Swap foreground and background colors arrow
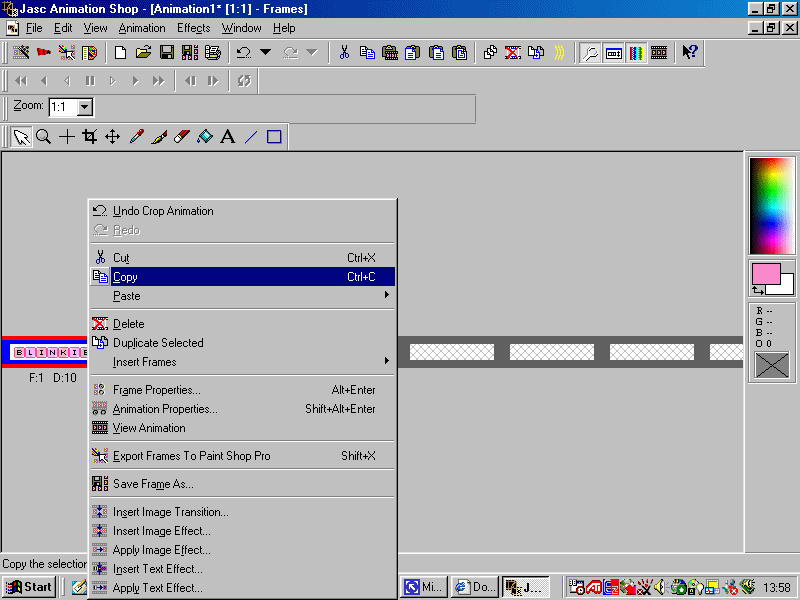This screenshot has width=800, height=600. 758,291
